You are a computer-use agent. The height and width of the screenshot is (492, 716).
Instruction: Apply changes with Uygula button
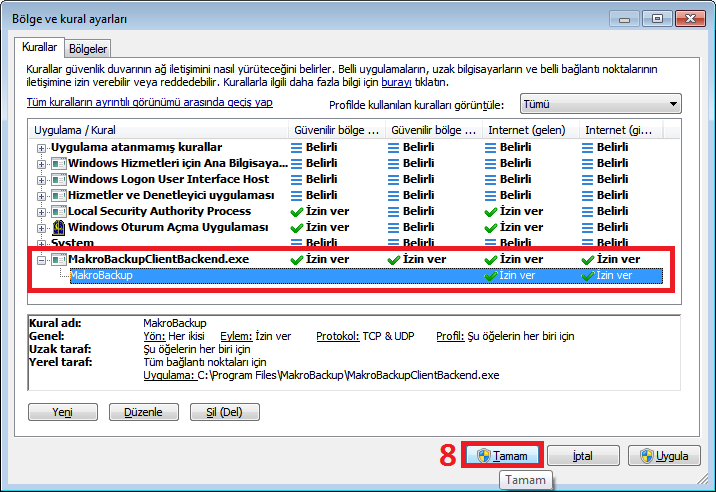(664, 455)
